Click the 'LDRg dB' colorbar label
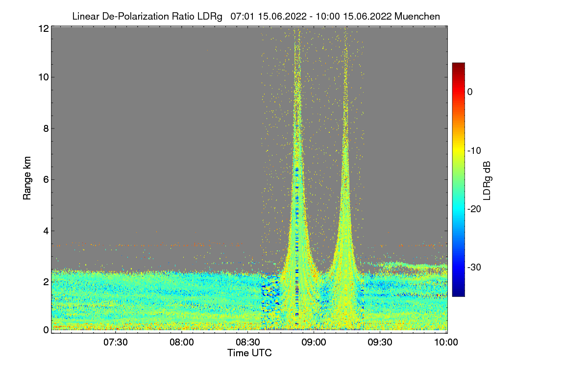Viewport: 588px width, 392px height. click(x=487, y=180)
